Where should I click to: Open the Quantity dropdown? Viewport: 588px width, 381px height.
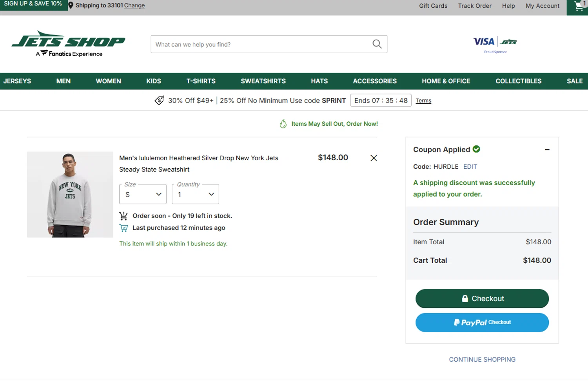195,194
